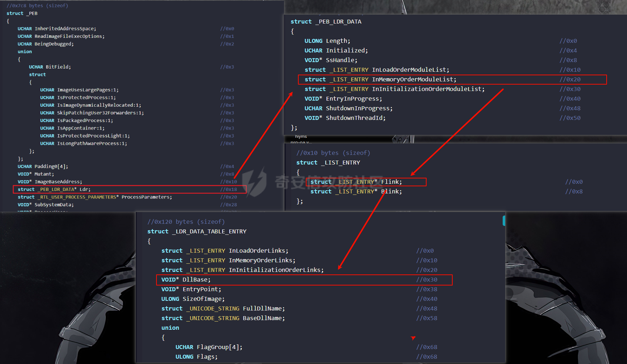Image resolution: width=627 pixels, height=364 pixels.
Task: Click the watermark shield lightning logo
Action: [x=254, y=182]
